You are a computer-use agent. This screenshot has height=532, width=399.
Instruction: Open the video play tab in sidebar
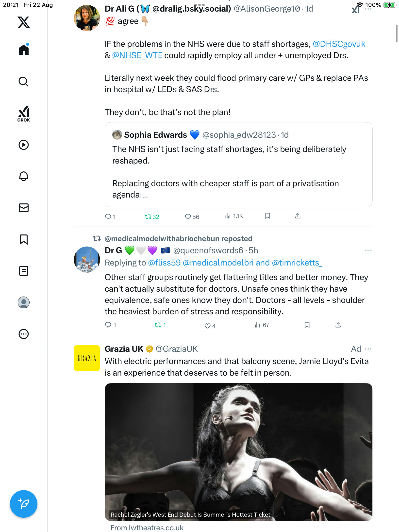click(x=24, y=145)
